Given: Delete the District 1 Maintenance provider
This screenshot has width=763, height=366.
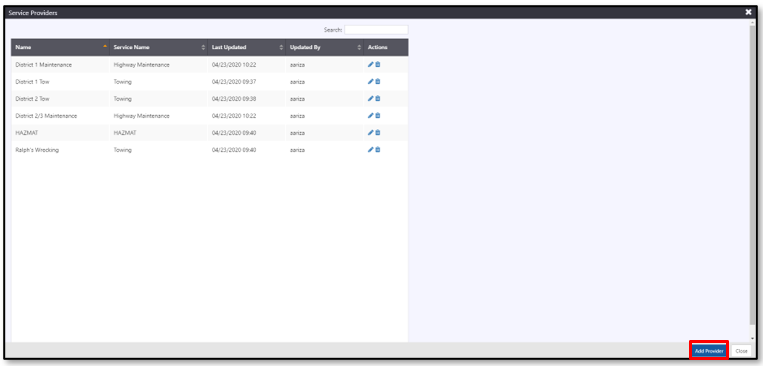Looking at the screenshot, I should (378, 65).
